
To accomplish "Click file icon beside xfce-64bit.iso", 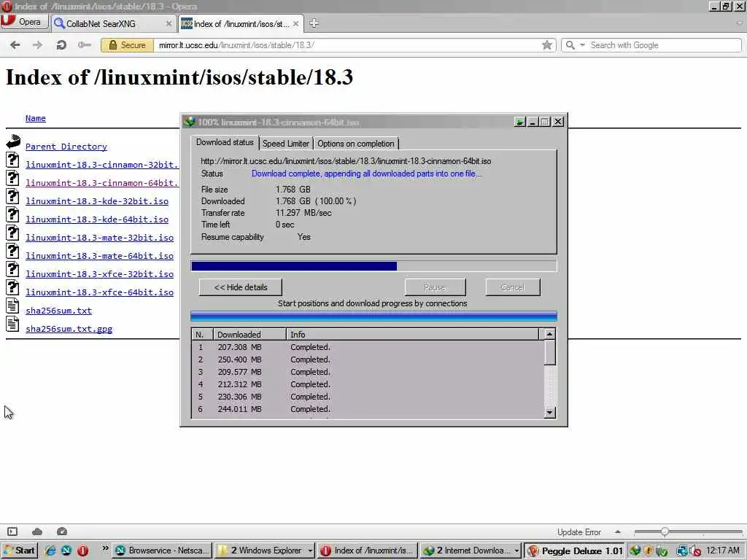I will tap(13, 287).
